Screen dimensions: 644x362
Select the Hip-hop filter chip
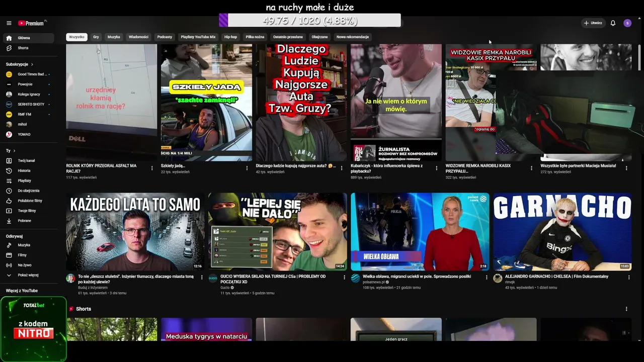(x=230, y=37)
